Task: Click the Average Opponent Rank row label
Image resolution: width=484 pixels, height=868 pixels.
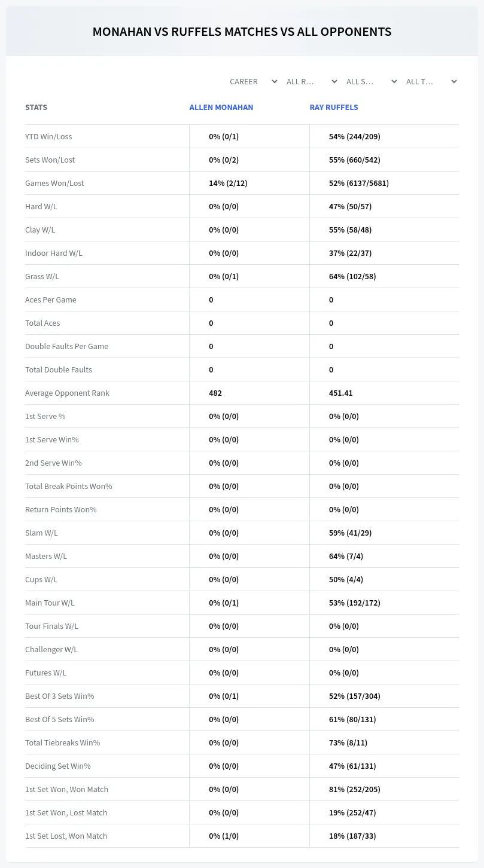Action: click(67, 393)
